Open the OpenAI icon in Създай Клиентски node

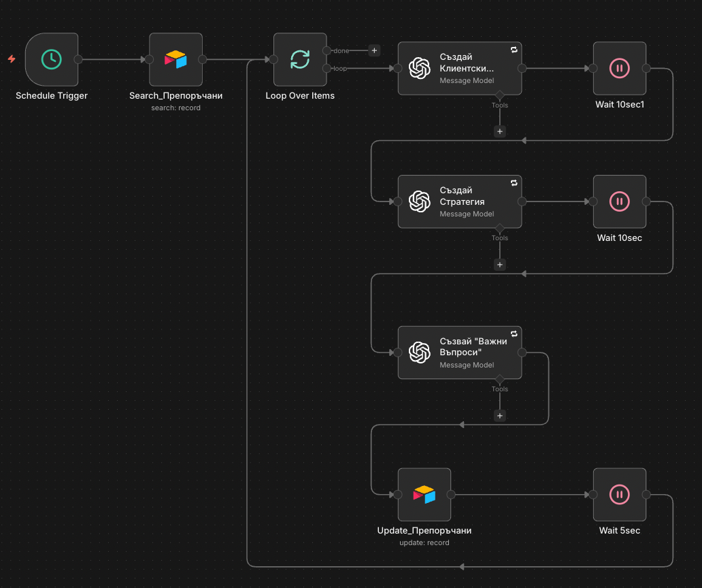pyautogui.click(x=421, y=68)
